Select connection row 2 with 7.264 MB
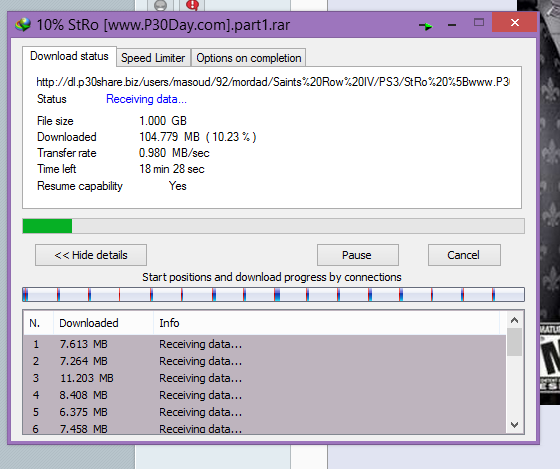Viewport: 560px width, 469px height. coord(265,361)
